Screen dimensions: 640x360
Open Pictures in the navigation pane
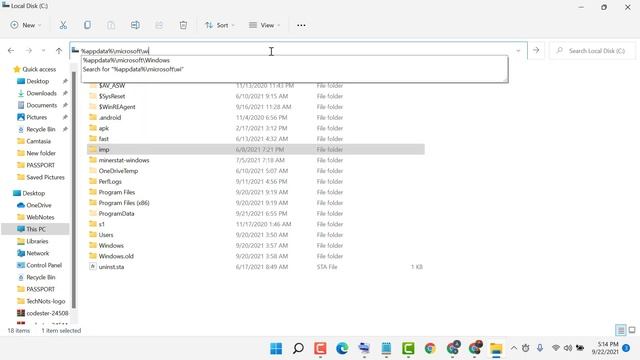click(36, 117)
